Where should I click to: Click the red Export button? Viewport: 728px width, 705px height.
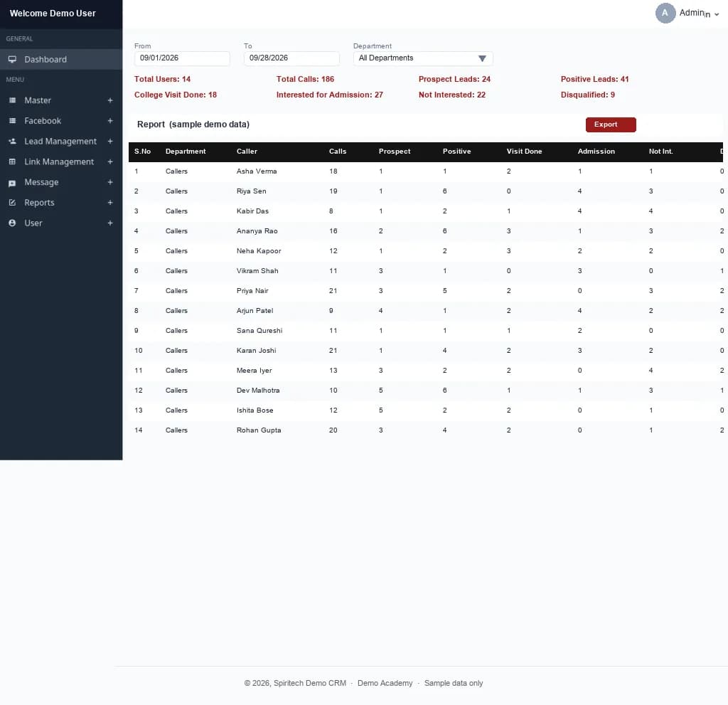click(x=611, y=124)
